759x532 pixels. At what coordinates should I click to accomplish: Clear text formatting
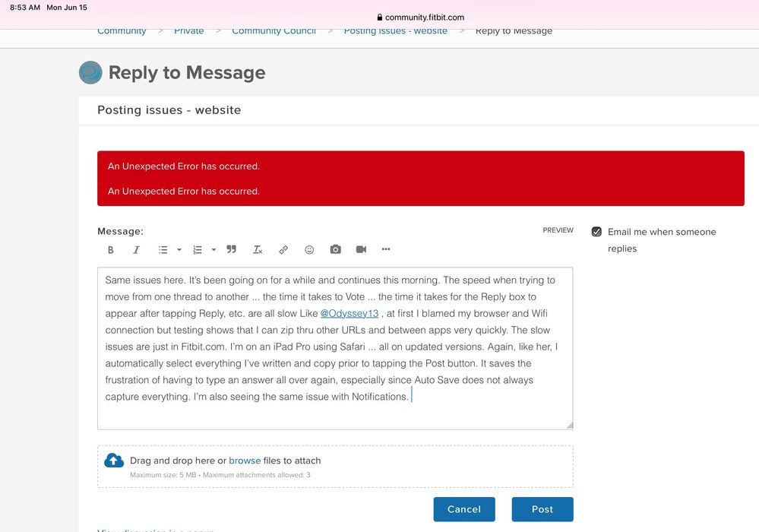coord(258,250)
